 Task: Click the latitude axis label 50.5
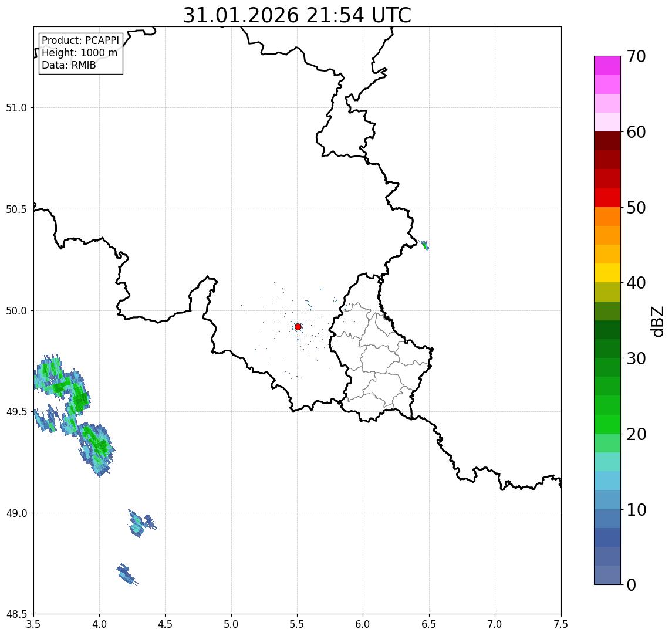[16, 209]
